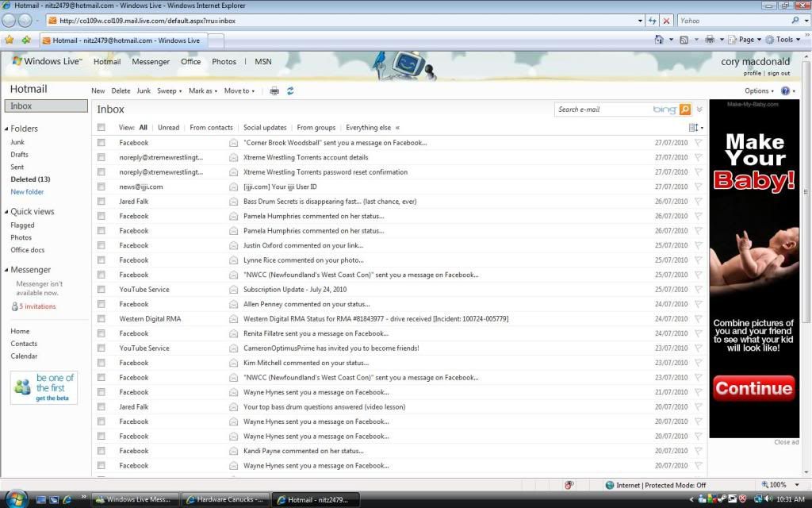Open the Help question mark icon
The width and height of the screenshot is (812, 508).
(786, 91)
